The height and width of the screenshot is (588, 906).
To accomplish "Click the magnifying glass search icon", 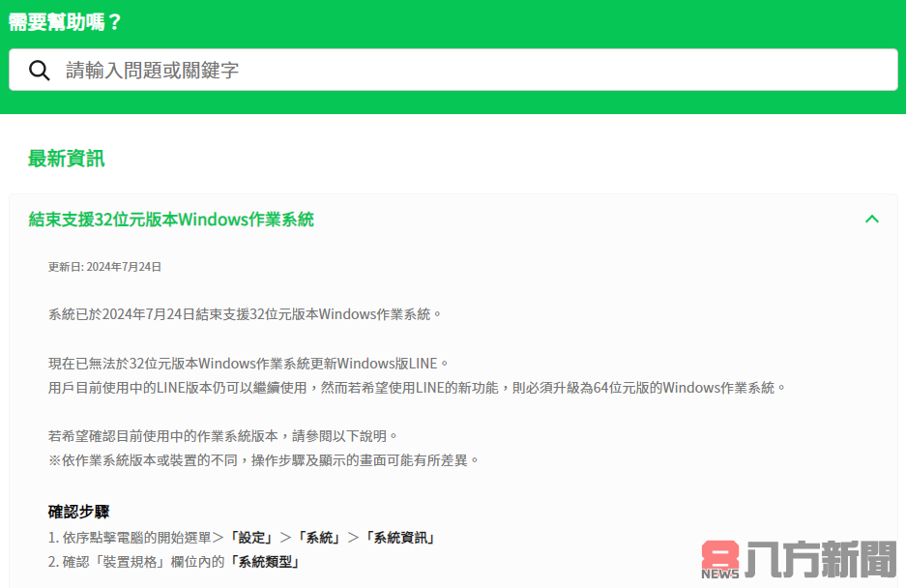I will (x=40, y=70).
